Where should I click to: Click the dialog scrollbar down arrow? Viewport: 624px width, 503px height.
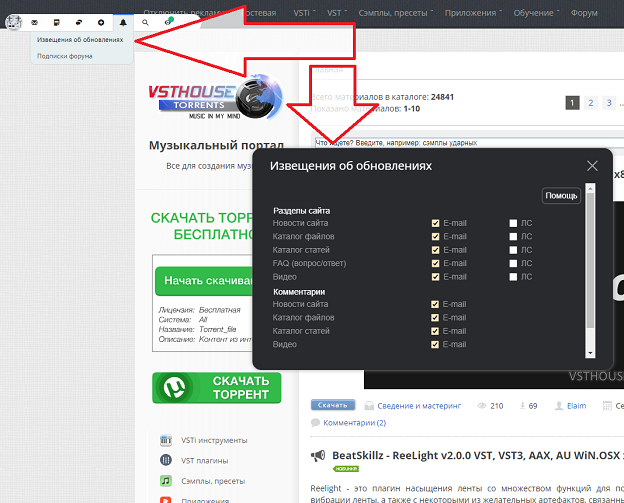(591, 353)
